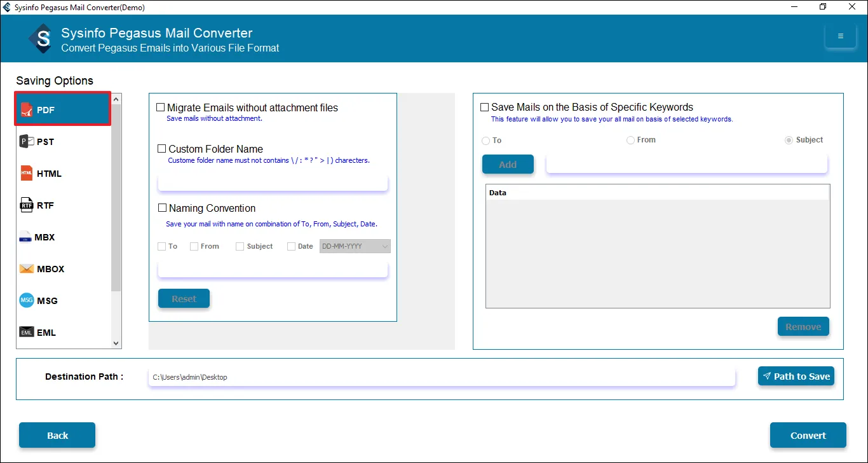868x463 pixels.
Task: Click the app icon in title bar
Action: coord(7,7)
